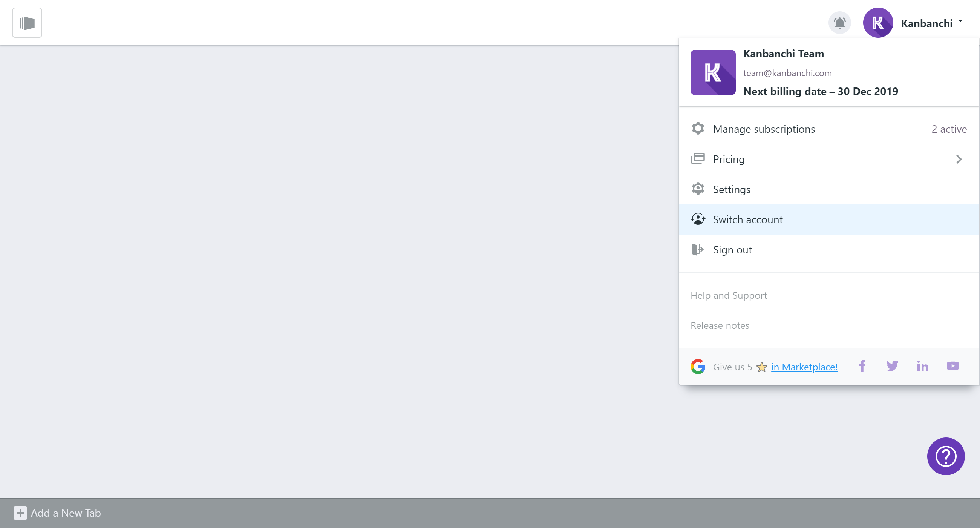Expand the Pricing submenu chevron
Image resolution: width=980 pixels, height=528 pixels.
tap(959, 159)
